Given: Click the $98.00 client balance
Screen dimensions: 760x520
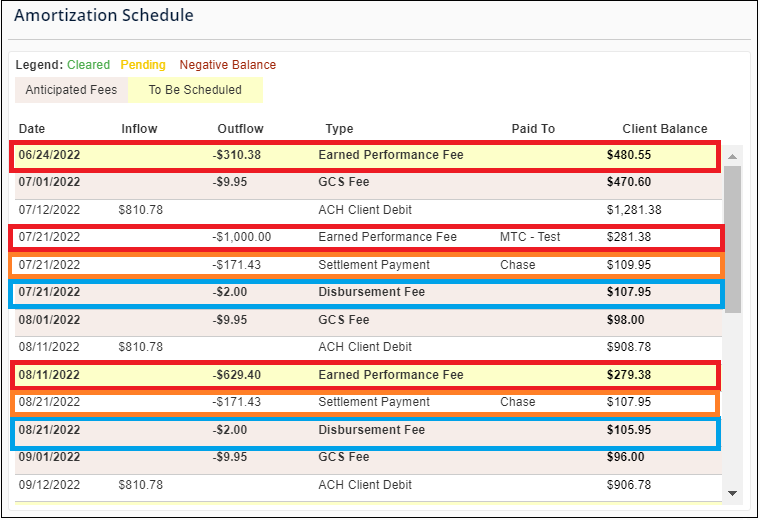Looking at the screenshot, I should tap(626, 320).
